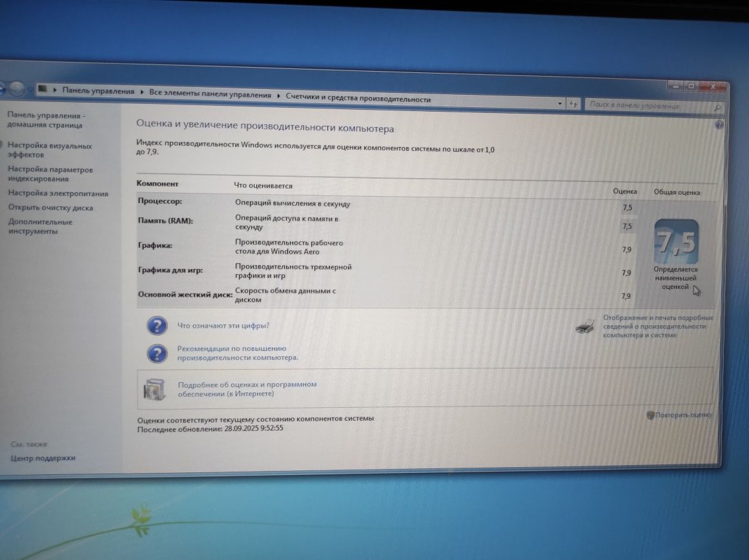This screenshot has height=560, width=749.
Task: Open "Панель управления - домашняя страница" link
Action: (46, 120)
